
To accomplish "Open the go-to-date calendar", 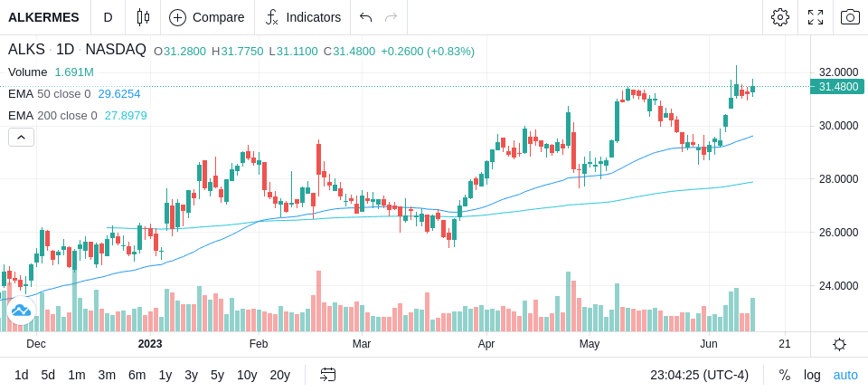I will (x=327, y=375).
